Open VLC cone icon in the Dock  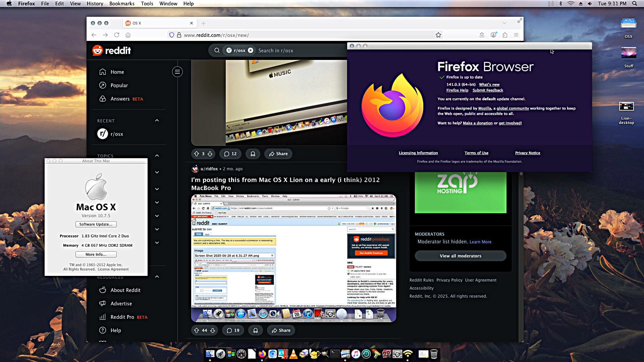coord(293,354)
